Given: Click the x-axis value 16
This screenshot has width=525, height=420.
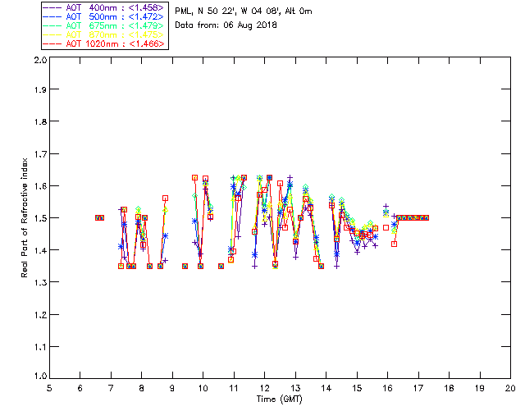Looking at the screenshot, I should 387,388.
